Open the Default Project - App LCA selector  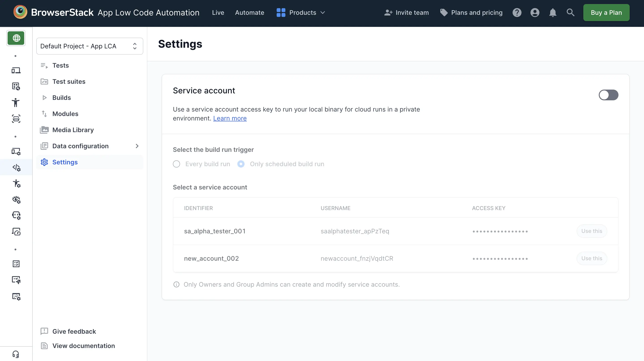90,46
